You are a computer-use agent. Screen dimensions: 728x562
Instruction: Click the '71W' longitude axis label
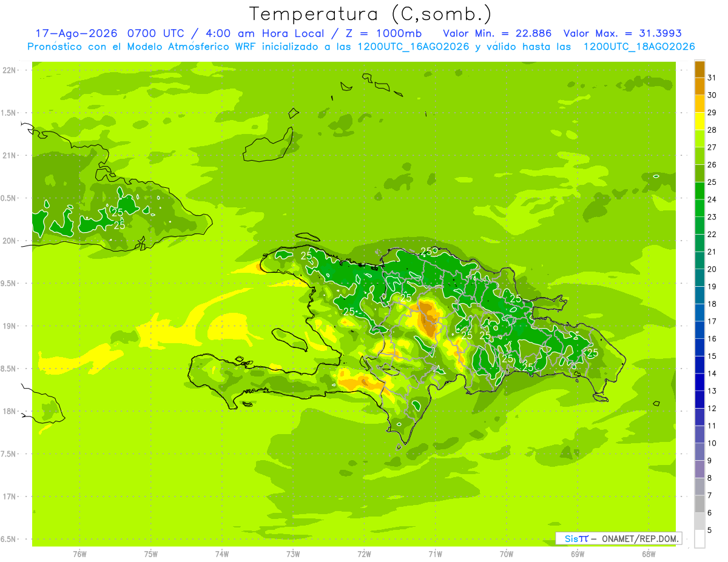click(435, 554)
